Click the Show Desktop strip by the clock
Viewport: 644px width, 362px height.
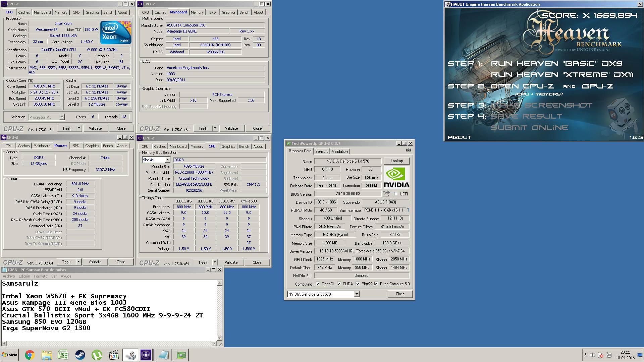tap(640, 355)
